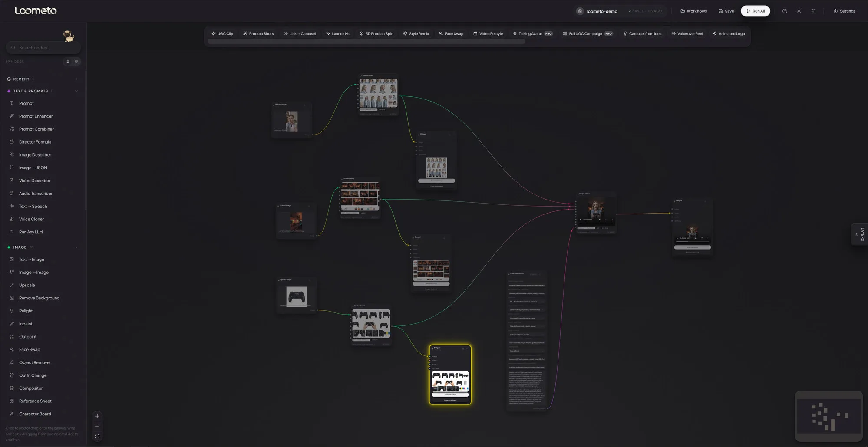Add the Run Any LLM node
This screenshot has width=868, height=447.
[x=43, y=232]
